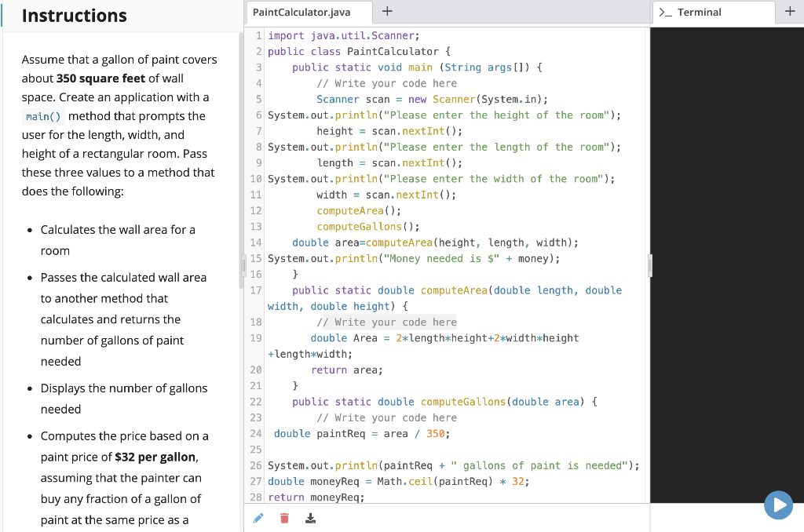Click line 24 double paintReq = area / 350
This screenshot has width=804, height=532.
[x=361, y=433]
